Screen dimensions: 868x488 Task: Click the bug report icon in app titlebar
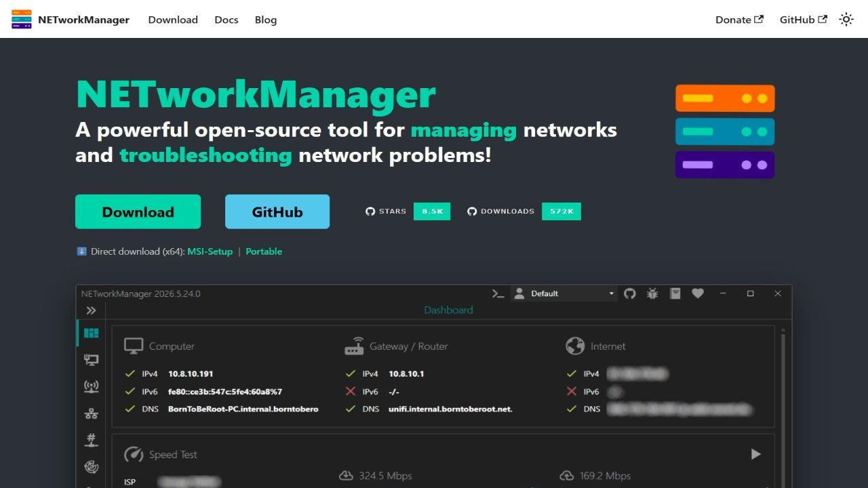point(652,293)
